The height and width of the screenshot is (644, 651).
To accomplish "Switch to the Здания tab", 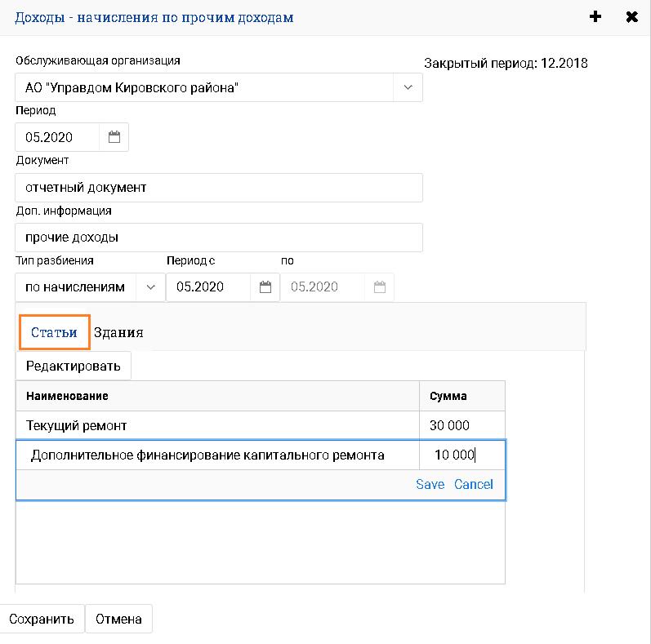I will (x=118, y=332).
